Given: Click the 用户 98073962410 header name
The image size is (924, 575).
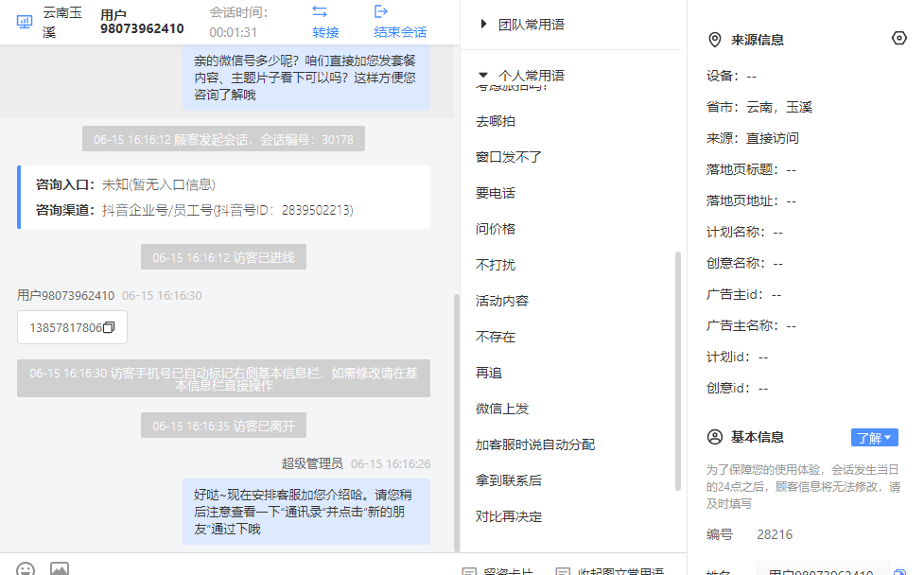Looking at the screenshot, I should (142, 22).
